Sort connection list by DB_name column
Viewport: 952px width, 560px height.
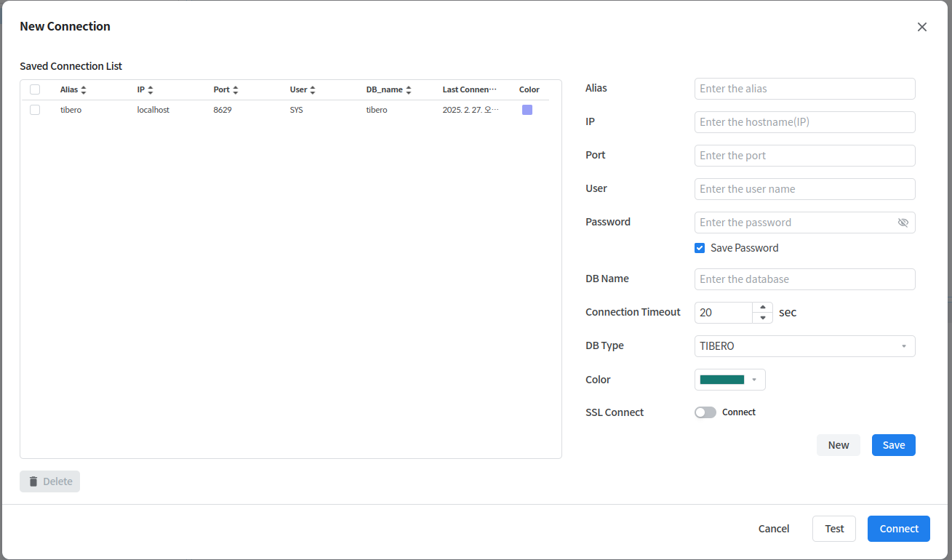pyautogui.click(x=409, y=90)
